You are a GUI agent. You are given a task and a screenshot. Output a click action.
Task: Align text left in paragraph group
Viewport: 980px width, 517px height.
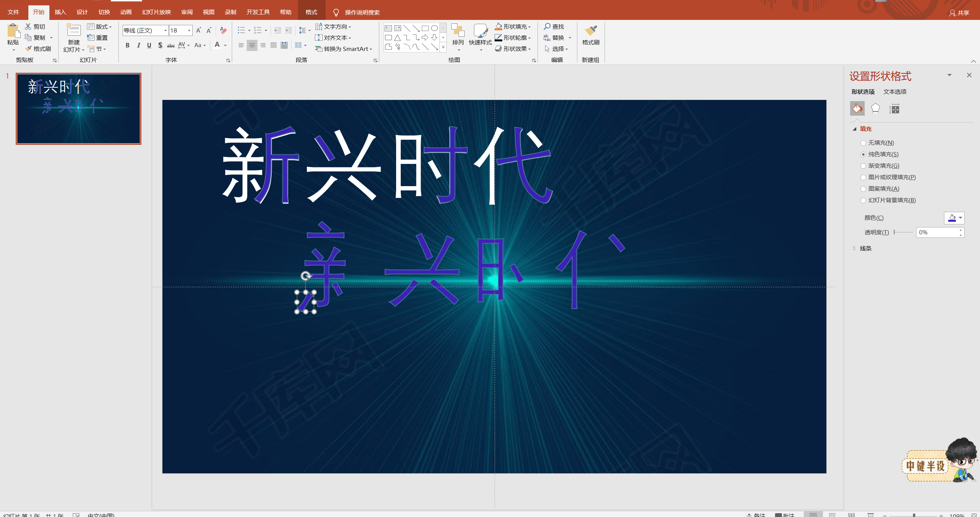[241, 45]
